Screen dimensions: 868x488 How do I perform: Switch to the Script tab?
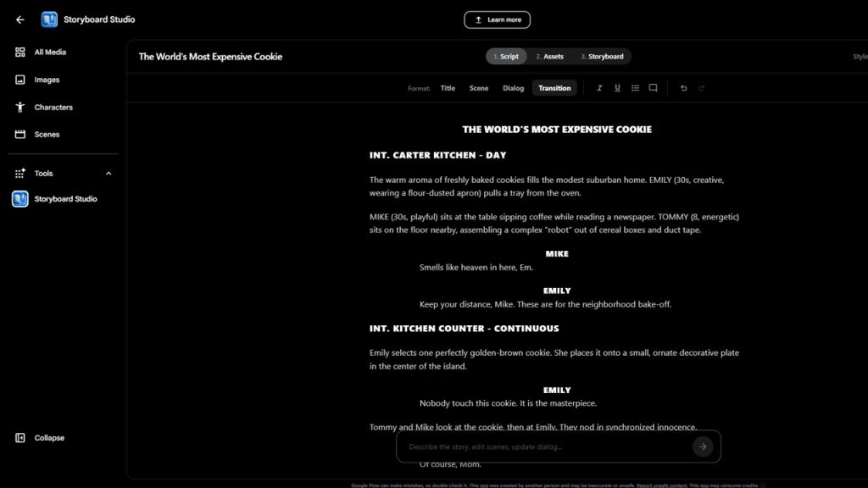coord(506,57)
